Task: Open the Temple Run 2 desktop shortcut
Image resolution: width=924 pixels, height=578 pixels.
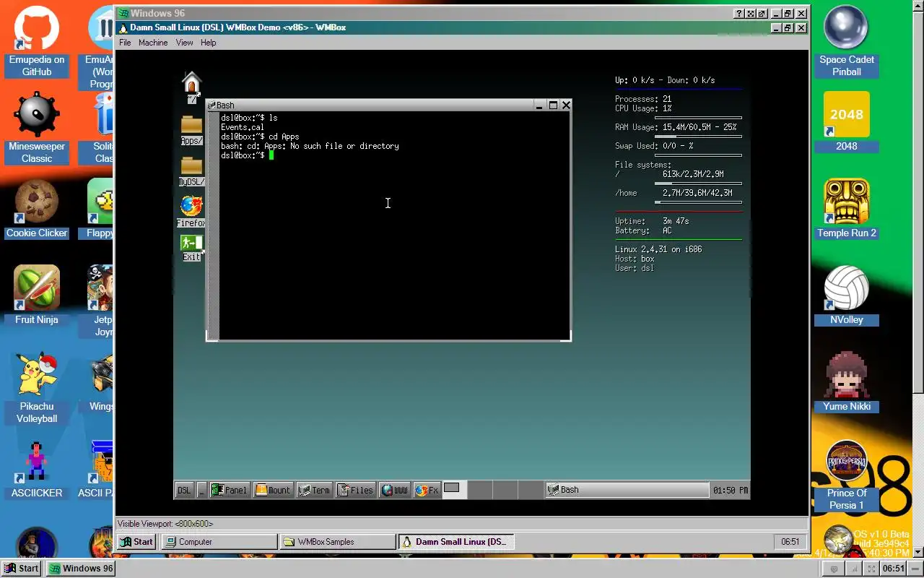Action: point(847,210)
